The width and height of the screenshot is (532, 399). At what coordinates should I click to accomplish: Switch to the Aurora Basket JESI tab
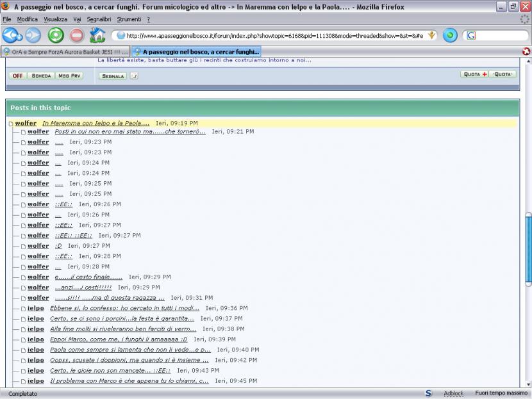coord(65,51)
